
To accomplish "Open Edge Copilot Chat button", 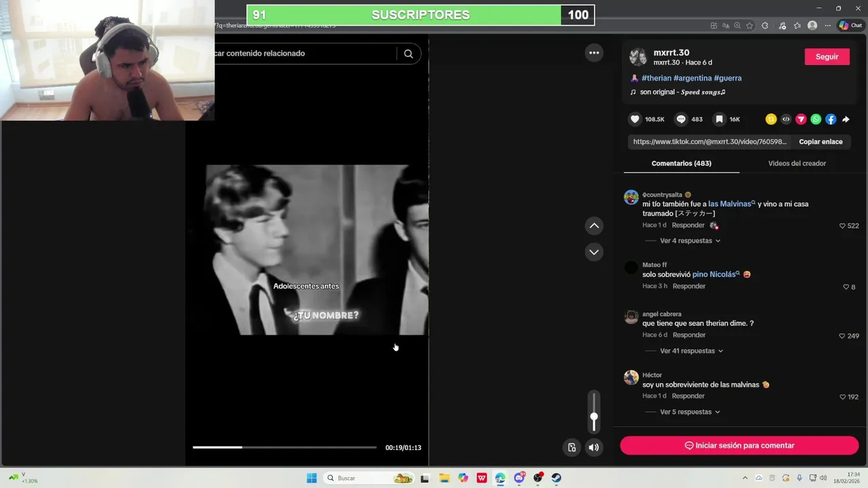I will coord(850,25).
